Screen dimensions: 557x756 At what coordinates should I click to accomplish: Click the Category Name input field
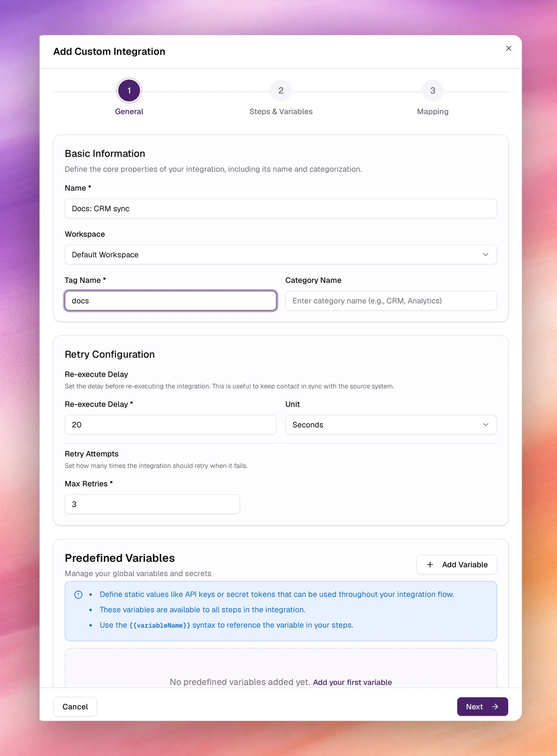click(391, 301)
